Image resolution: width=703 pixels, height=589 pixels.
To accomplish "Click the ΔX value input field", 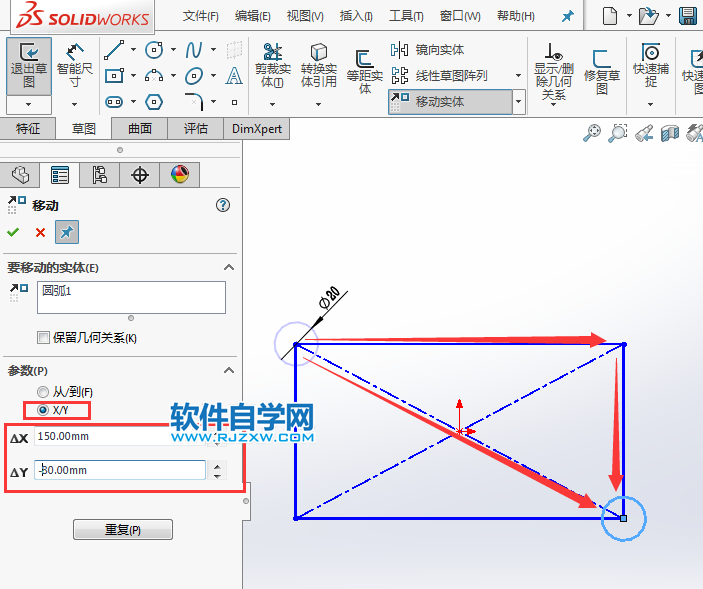I will (120, 436).
